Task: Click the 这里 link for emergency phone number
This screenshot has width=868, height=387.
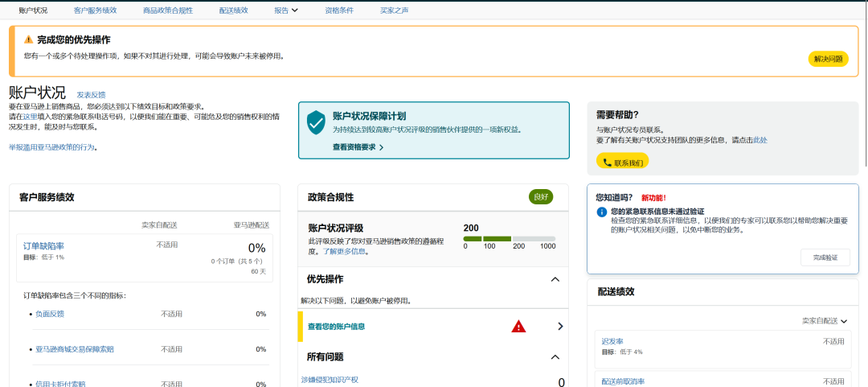Action: coord(30,117)
